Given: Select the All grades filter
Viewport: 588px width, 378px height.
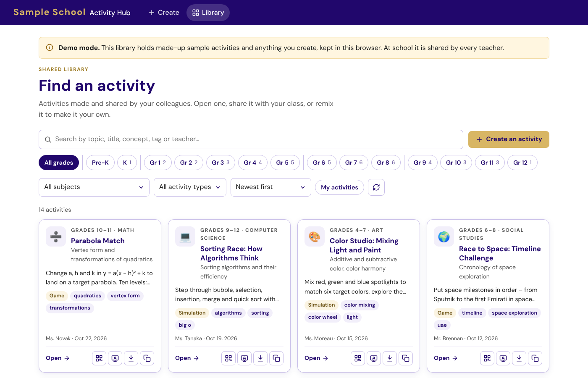Looking at the screenshot, I should coord(59,163).
